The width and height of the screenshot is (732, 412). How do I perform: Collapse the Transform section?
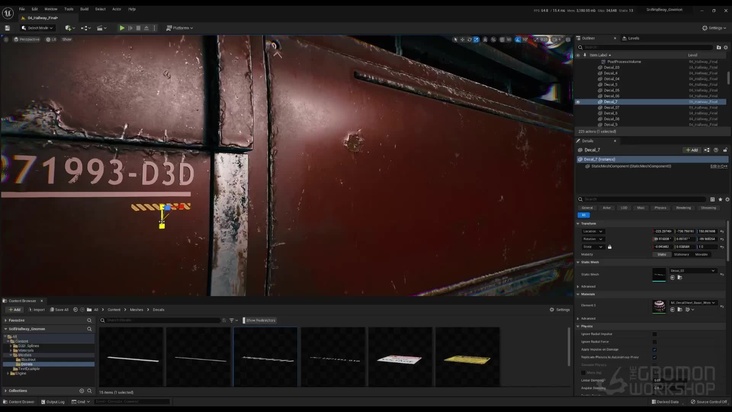[578, 223]
